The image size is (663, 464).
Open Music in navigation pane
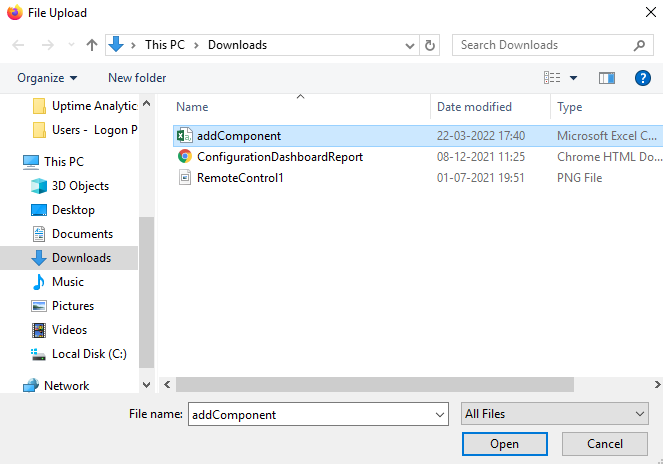click(58, 282)
